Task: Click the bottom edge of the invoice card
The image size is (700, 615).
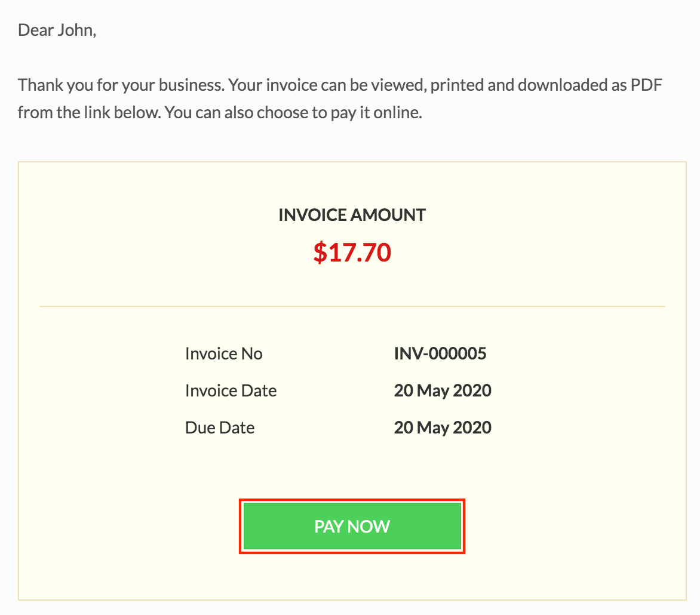Action: point(352,600)
